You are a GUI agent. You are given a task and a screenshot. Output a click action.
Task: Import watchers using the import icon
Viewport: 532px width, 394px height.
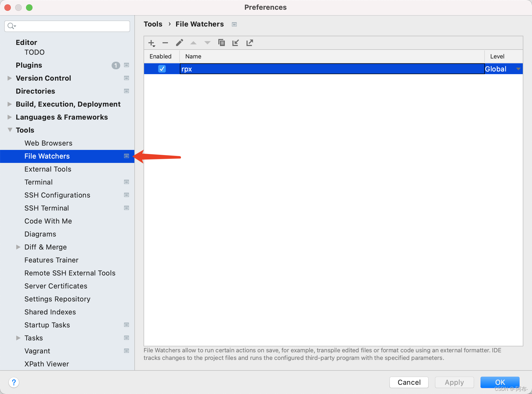point(235,43)
